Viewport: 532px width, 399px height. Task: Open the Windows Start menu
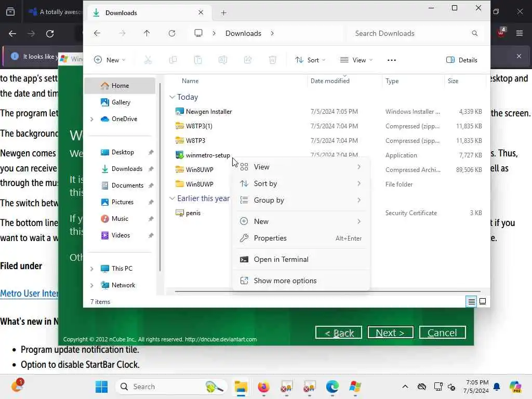click(x=101, y=387)
